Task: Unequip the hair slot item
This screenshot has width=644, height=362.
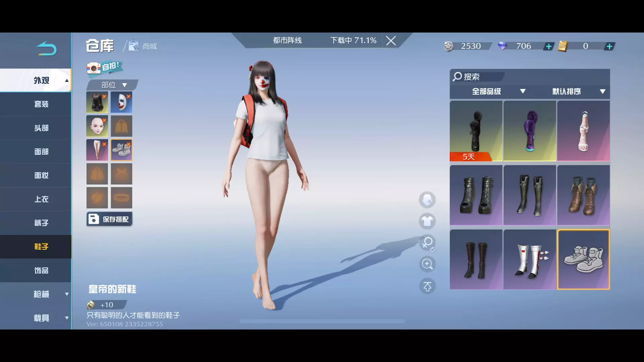Action: coord(104,97)
